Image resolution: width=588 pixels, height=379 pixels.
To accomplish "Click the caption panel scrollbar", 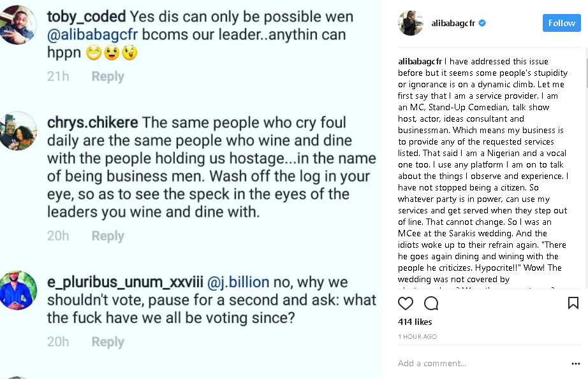I will (587, 73).
